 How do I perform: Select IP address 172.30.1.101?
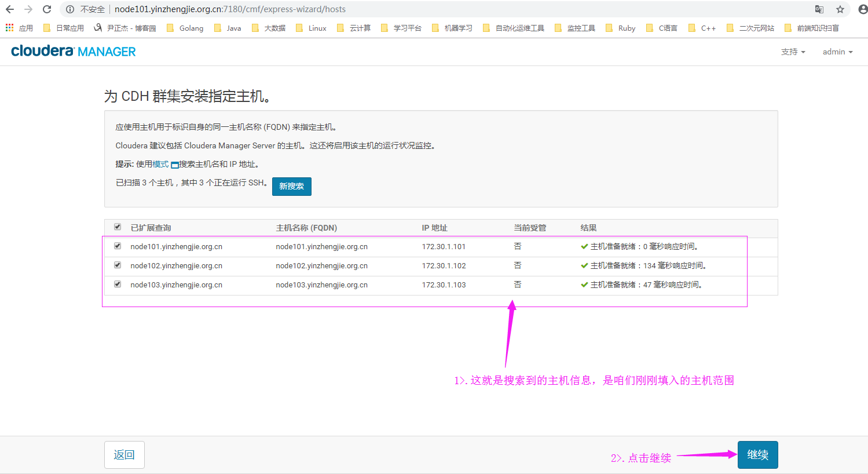click(444, 247)
